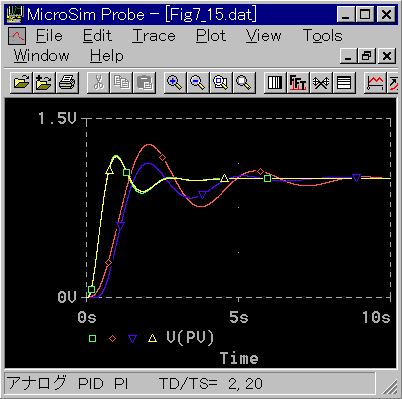Click the 5s x-axis tick label

[x=239, y=317]
